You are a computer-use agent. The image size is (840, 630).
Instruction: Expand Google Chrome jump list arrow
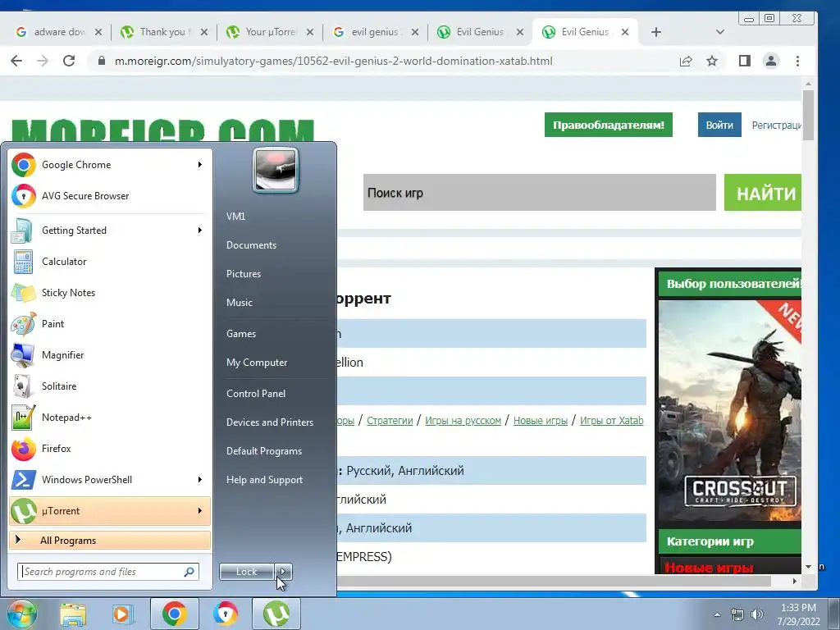(x=200, y=164)
